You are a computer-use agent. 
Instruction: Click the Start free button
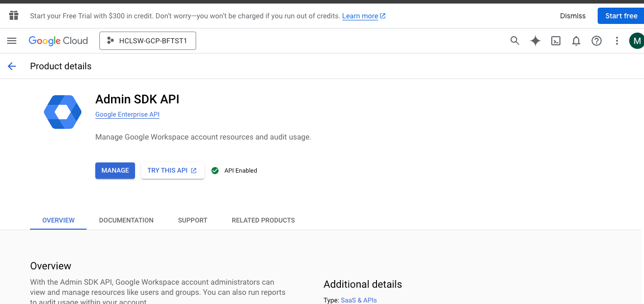(x=621, y=16)
